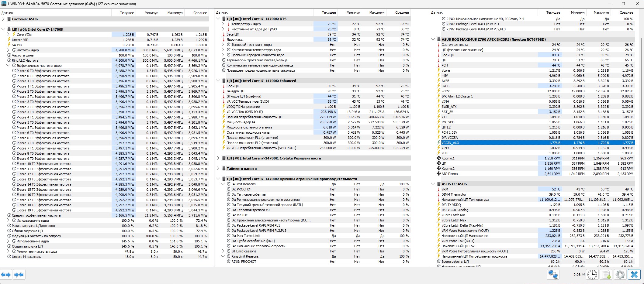Expand the Тайминги памяти group
Image resolution: width=644 pixels, height=284 pixels.
(x=218, y=169)
